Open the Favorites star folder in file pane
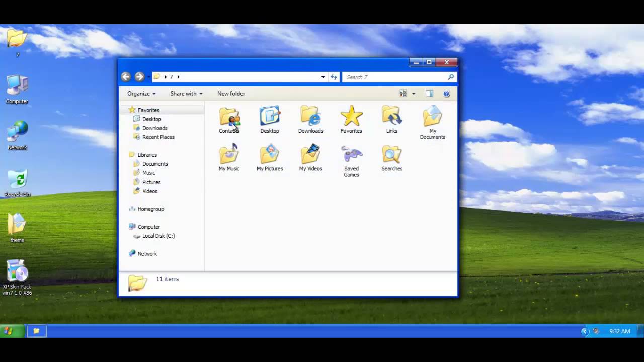 (351, 120)
